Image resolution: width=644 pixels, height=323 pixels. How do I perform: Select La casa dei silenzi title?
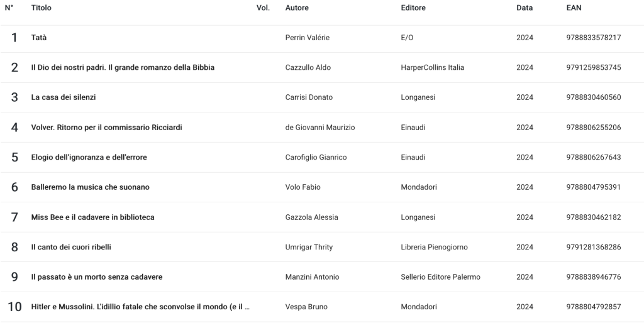click(64, 97)
